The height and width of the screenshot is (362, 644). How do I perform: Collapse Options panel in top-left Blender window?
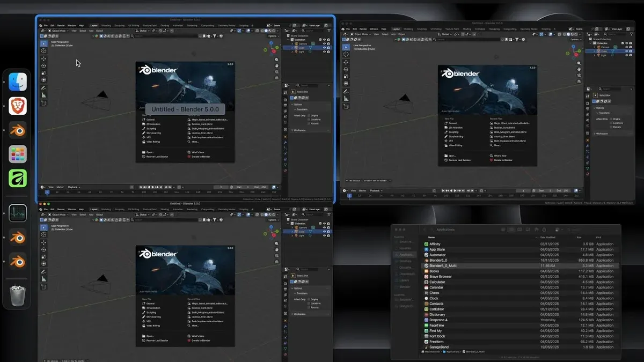[x=298, y=105]
